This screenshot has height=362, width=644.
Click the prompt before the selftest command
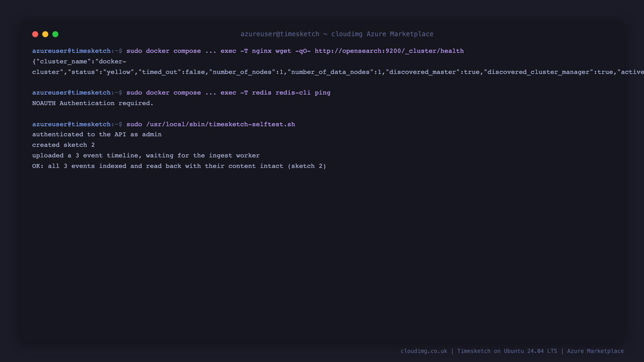(77, 124)
